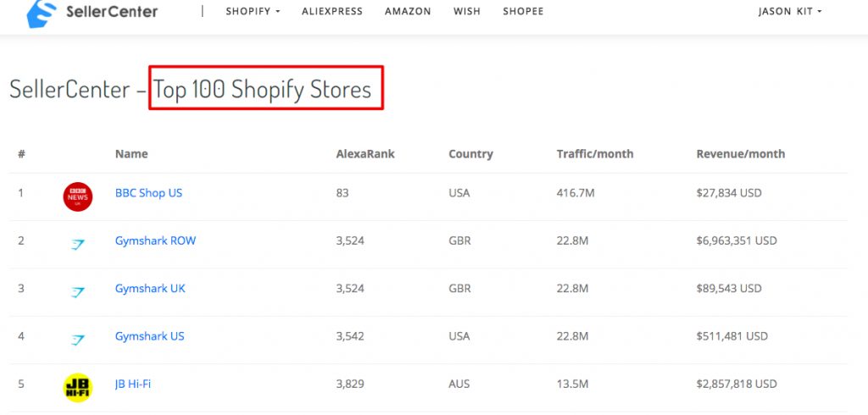The height and width of the screenshot is (415, 868).
Task: Click the SellerCenter logo icon
Action: click(x=42, y=12)
